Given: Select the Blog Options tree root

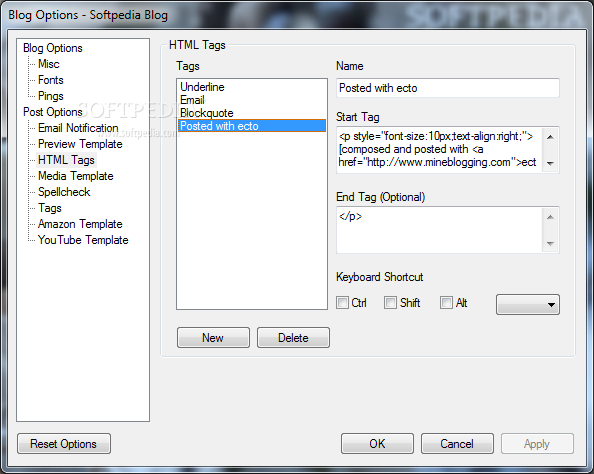Looking at the screenshot, I should pos(53,48).
